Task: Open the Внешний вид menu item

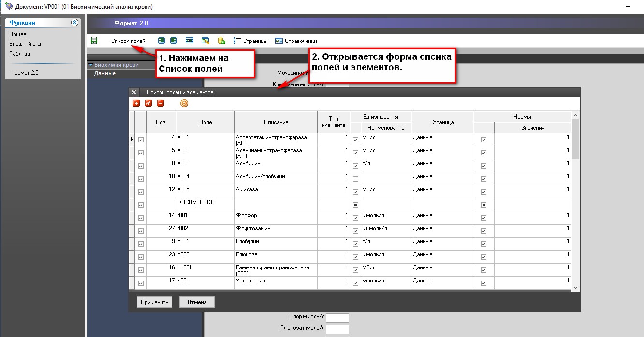Action: pos(25,44)
